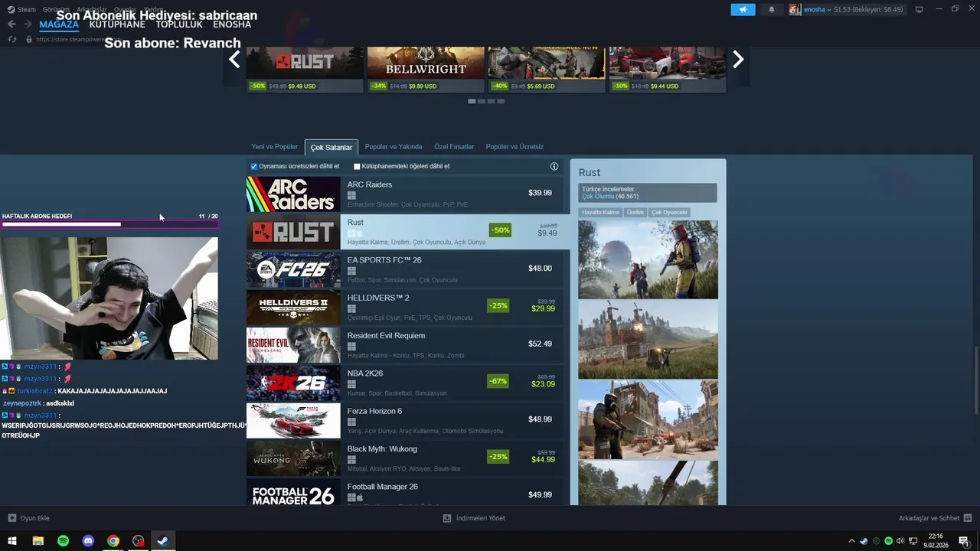Click the Steam icon in system tray
The image size is (980, 551).
click(864, 541)
